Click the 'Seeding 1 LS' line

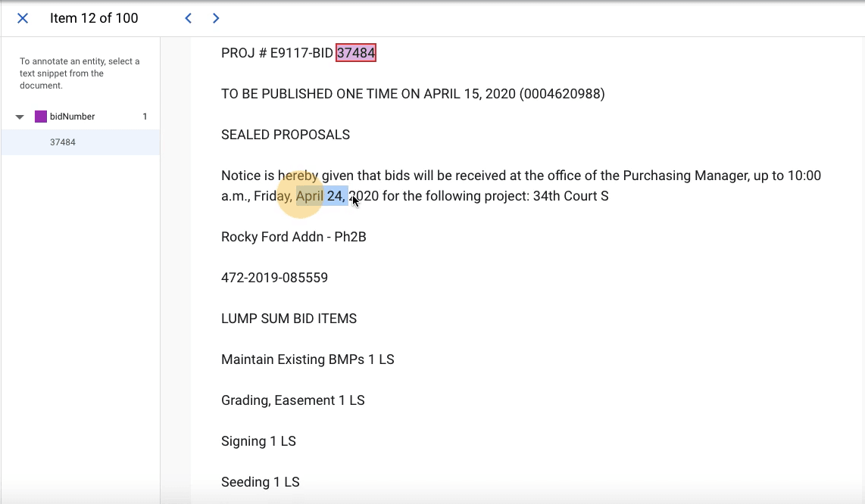(260, 482)
